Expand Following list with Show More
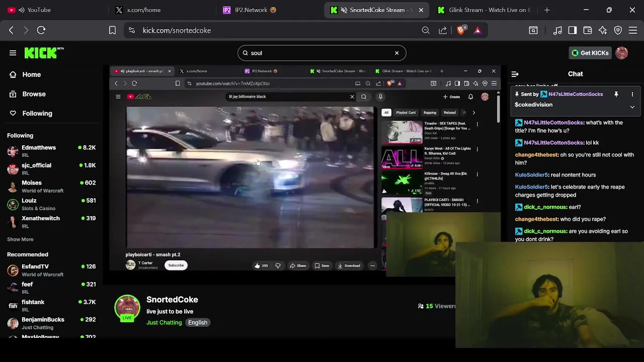 20,239
